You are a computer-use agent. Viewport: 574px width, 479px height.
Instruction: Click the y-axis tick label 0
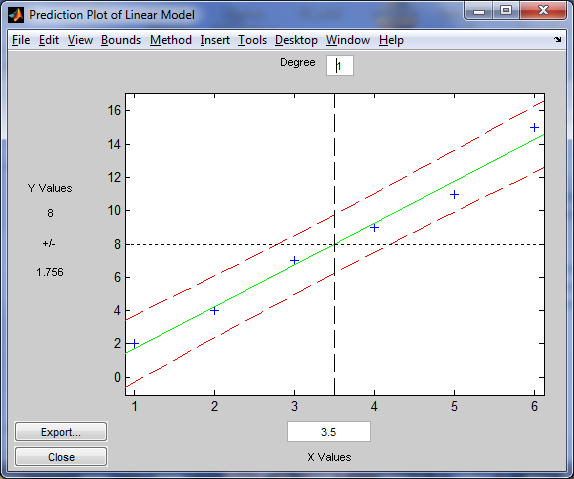tap(117, 377)
